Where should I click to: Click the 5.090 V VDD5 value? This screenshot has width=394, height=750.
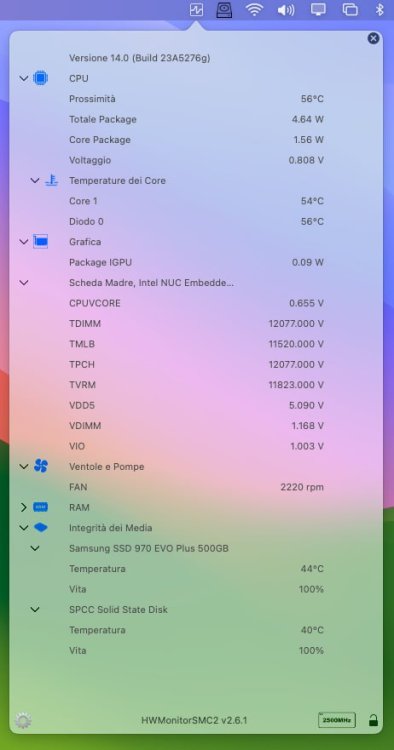point(307,405)
